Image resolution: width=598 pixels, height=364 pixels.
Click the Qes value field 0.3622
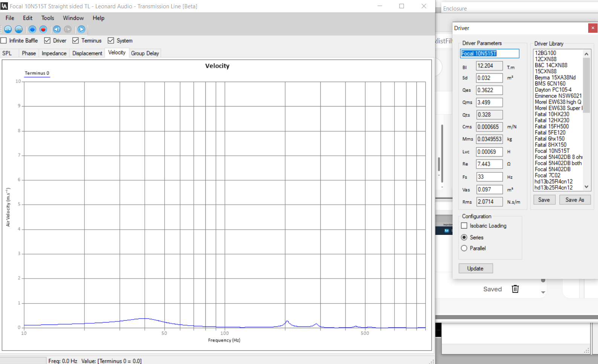(x=489, y=90)
